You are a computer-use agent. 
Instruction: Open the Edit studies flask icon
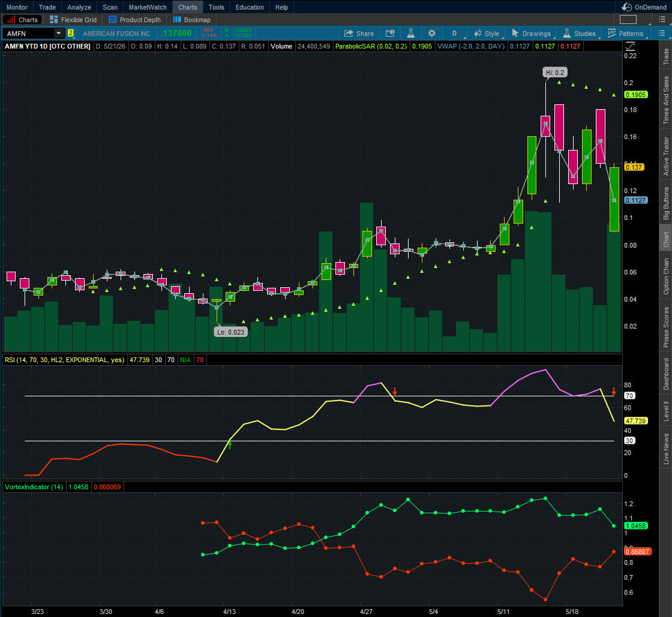click(x=410, y=34)
